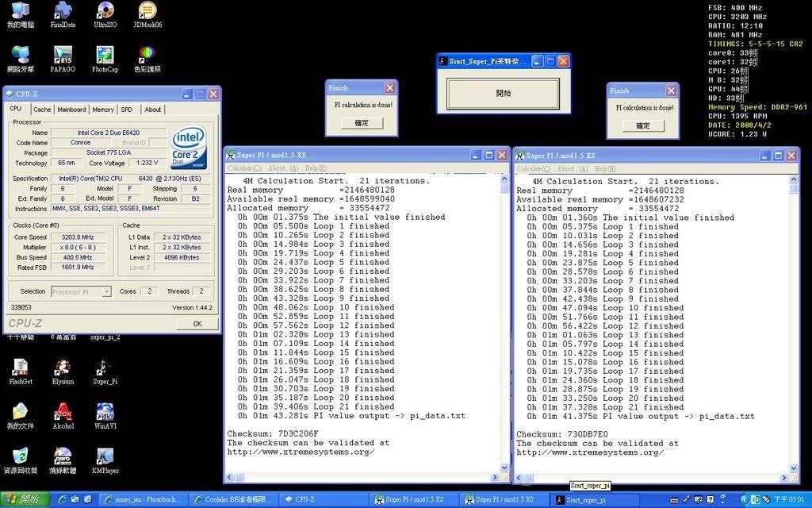
Task: Select the Alcohol desktop icon
Action: pos(63,416)
